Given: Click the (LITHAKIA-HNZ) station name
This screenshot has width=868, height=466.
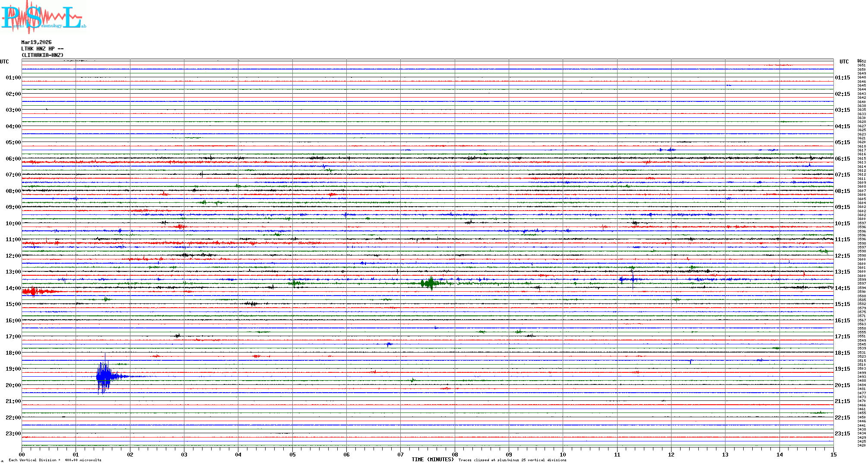Looking at the screenshot, I should tap(42, 55).
